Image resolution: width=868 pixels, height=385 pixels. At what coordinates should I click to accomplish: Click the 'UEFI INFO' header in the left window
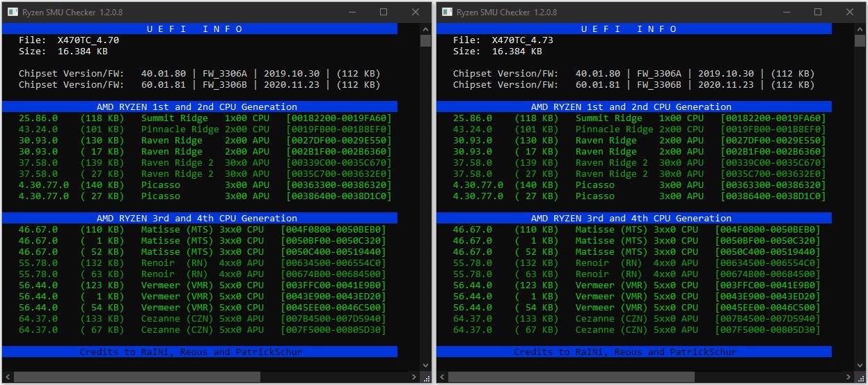point(200,29)
